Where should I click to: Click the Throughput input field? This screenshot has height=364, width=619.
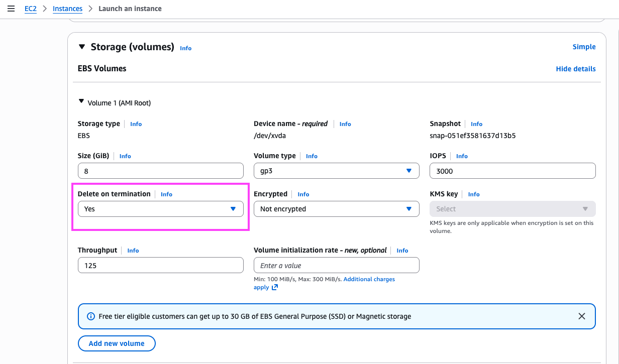160,265
